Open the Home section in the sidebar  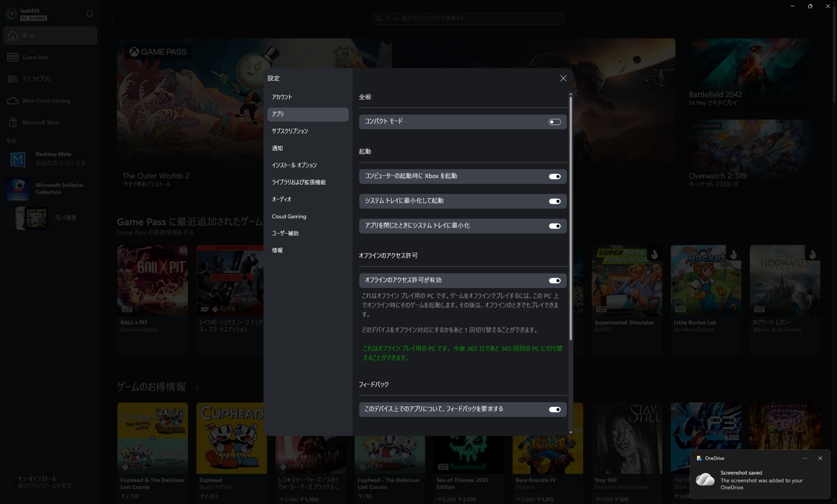28,35
